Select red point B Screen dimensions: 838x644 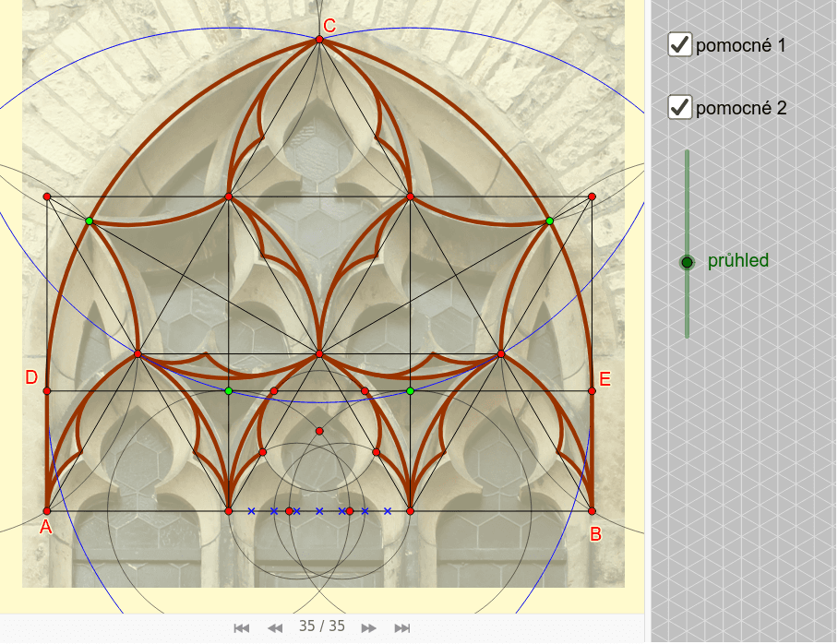click(592, 511)
